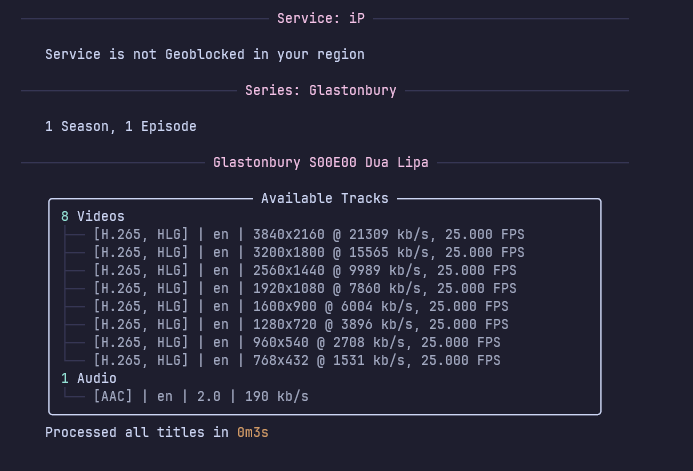693x471 pixels.
Task: Select the 960x540 video track
Action: tap(297, 343)
